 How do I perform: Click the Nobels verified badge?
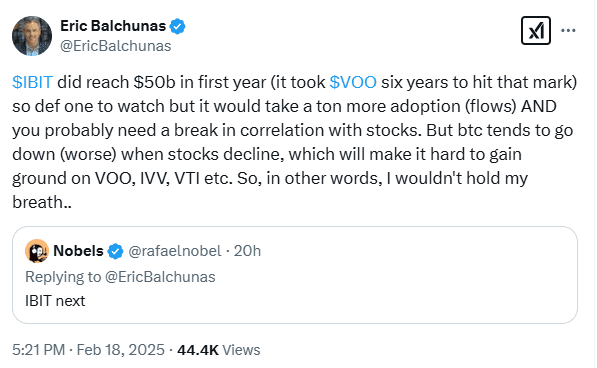pyautogui.click(x=115, y=251)
